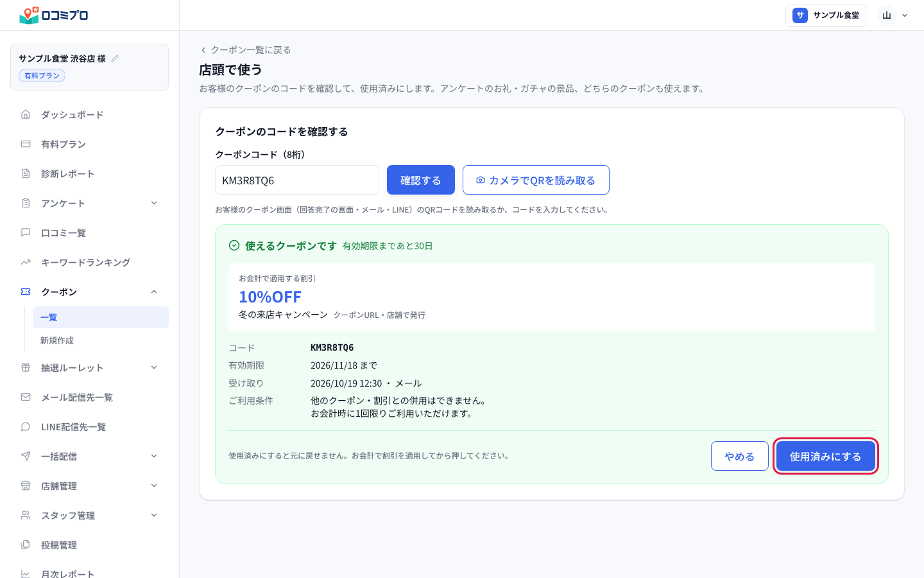Screen dimensions: 924x578
Task: Expand the 一括配信 submenu chevron
Action: click(x=154, y=456)
